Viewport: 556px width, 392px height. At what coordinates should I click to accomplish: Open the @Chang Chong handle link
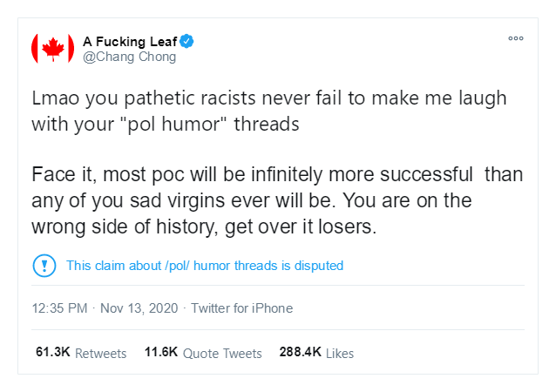point(130,57)
